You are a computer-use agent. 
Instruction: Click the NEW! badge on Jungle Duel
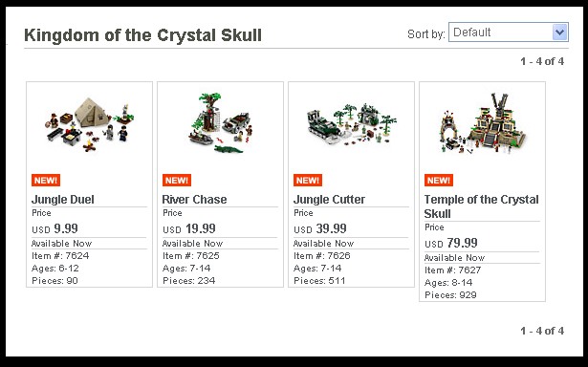click(x=46, y=181)
